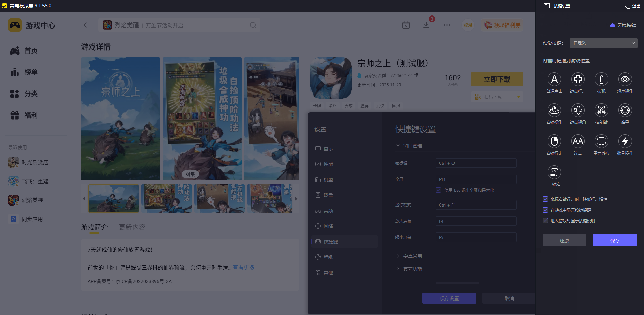Select the 准星 crosshair mapping icon
The width and height of the screenshot is (644, 315).
[x=625, y=111]
